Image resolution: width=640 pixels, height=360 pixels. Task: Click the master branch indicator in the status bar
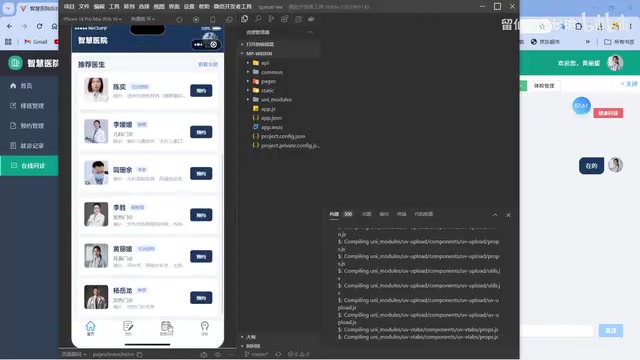click(256, 354)
